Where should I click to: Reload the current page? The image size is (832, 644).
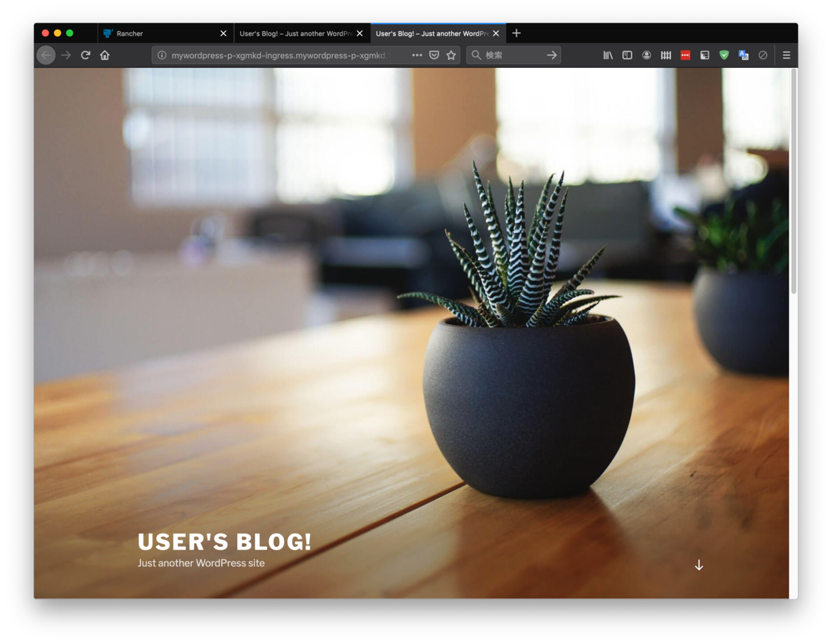click(x=85, y=55)
